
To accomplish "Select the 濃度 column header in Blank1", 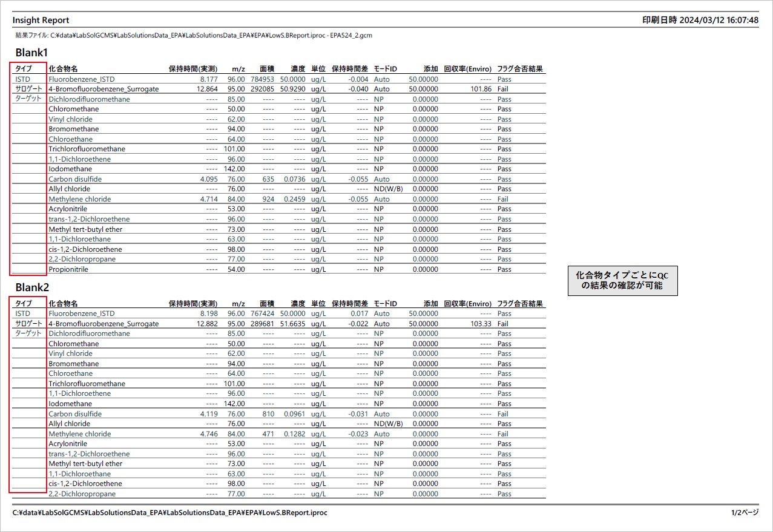I will tap(298, 69).
